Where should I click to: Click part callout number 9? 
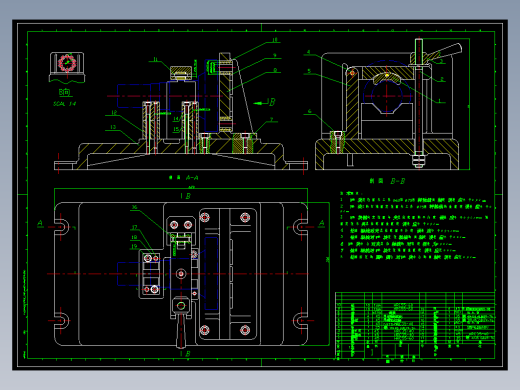coord(275,55)
